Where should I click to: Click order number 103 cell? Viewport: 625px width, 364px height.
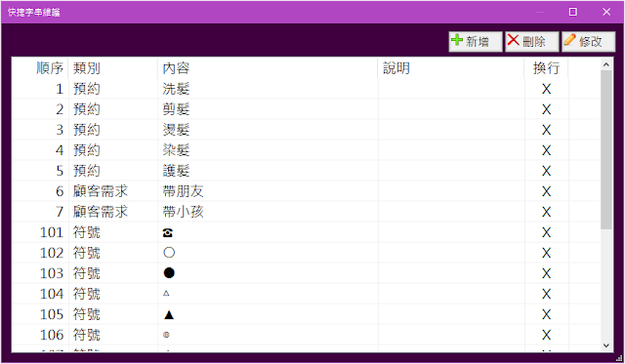[52, 273]
